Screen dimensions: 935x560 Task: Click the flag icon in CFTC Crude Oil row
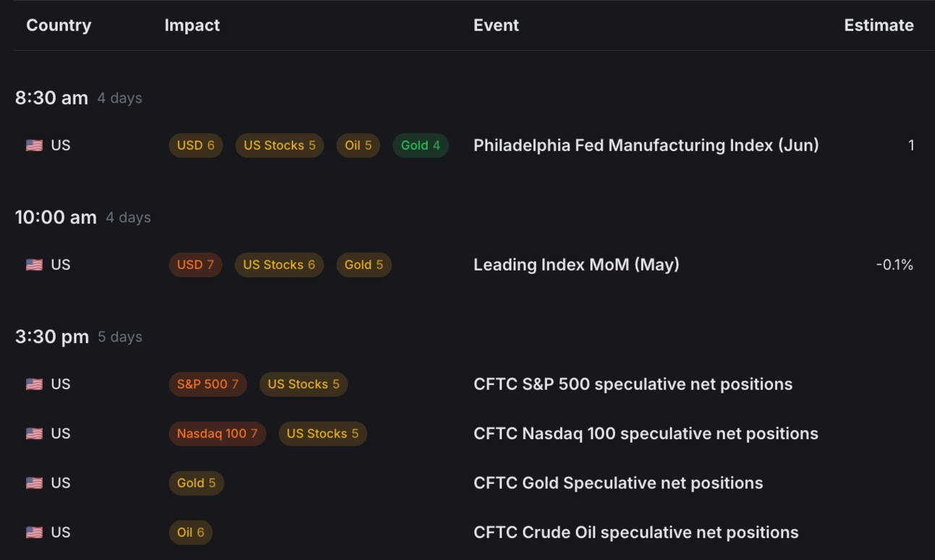[34, 533]
